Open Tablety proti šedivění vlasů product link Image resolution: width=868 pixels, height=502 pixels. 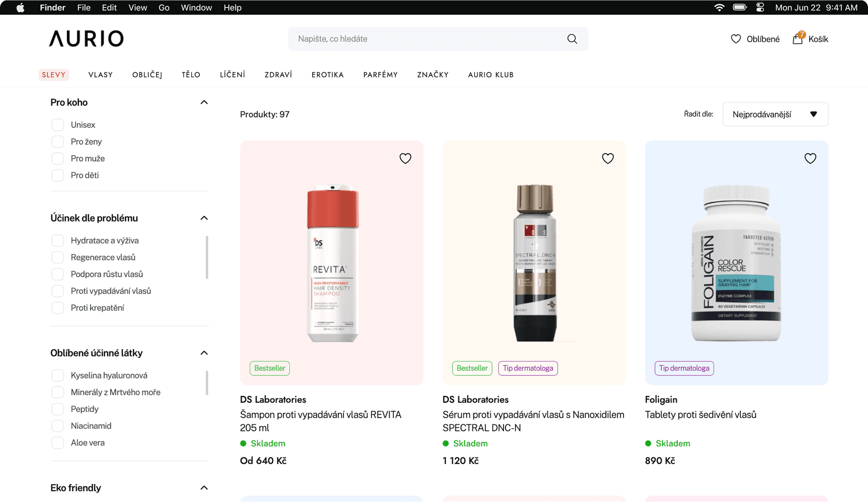[700, 414]
